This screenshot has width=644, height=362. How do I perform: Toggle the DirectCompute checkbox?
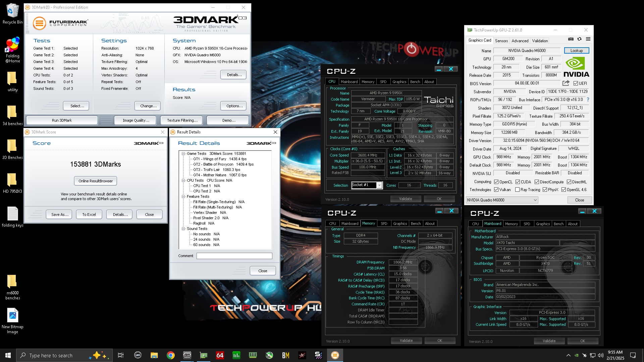[537, 182]
